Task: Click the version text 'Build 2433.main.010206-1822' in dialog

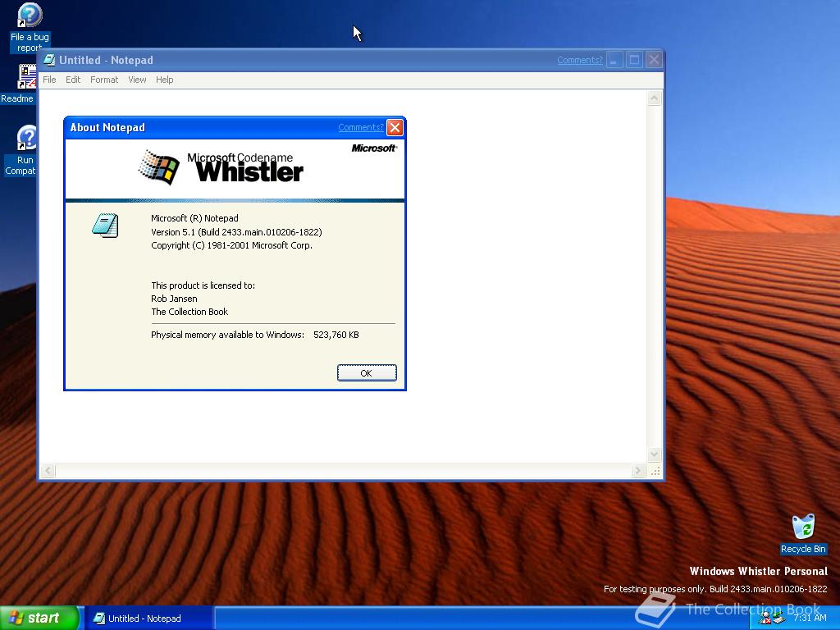Action: (260, 232)
